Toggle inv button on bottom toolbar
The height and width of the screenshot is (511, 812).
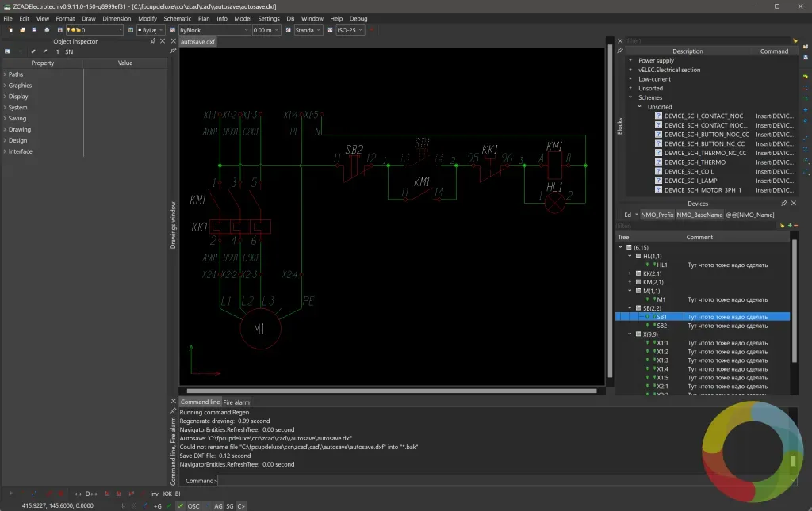pyautogui.click(x=155, y=494)
